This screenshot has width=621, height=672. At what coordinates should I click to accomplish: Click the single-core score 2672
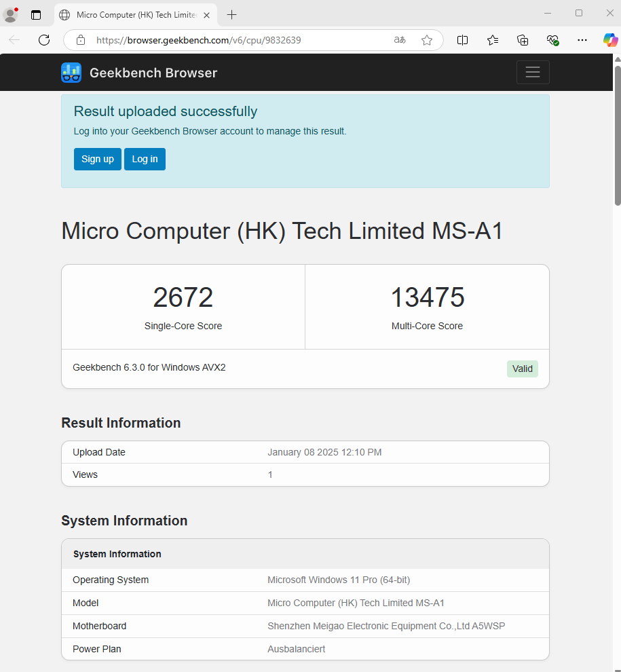[x=183, y=297]
